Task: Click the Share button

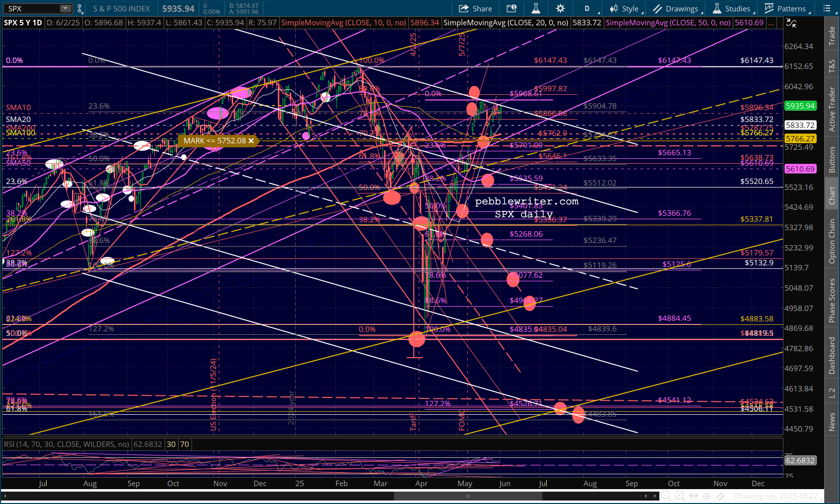Action: pyautogui.click(x=475, y=8)
